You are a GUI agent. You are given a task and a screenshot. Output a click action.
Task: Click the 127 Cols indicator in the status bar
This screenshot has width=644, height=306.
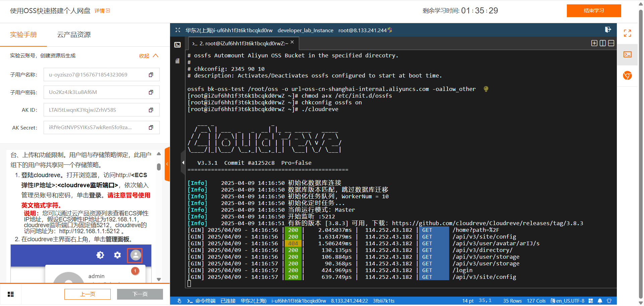(x=536, y=301)
